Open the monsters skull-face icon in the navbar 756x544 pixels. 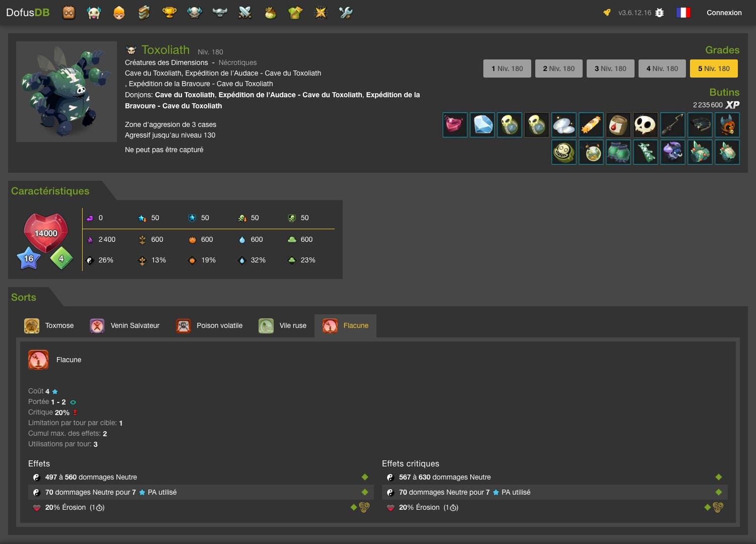click(x=94, y=13)
